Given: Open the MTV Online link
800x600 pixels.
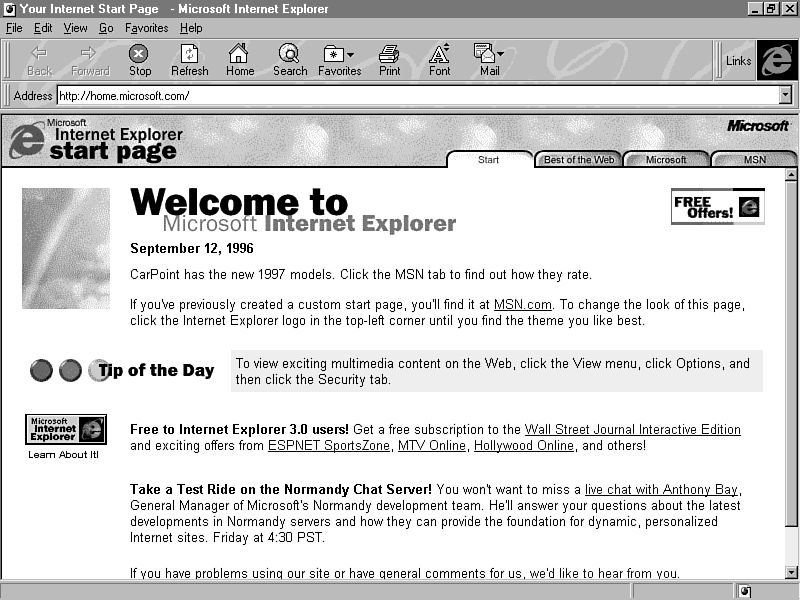Looking at the screenshot, I should [432, 445].
